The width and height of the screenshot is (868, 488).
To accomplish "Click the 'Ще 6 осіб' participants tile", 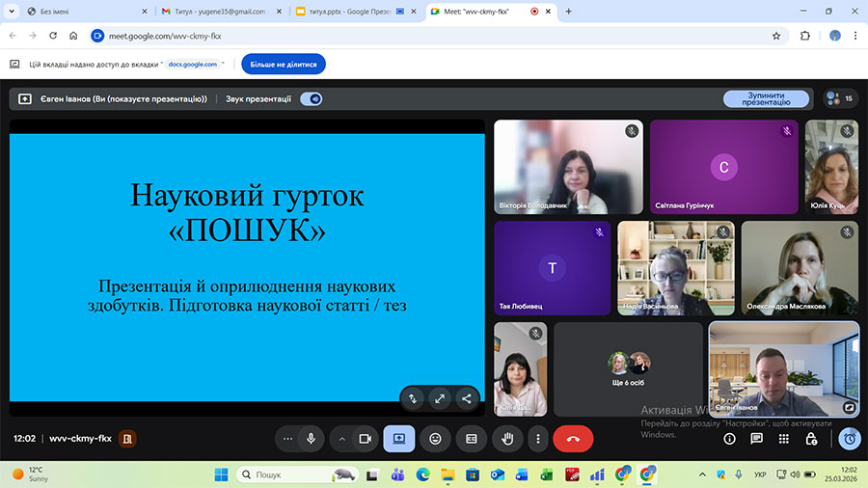I will point(628,368).
